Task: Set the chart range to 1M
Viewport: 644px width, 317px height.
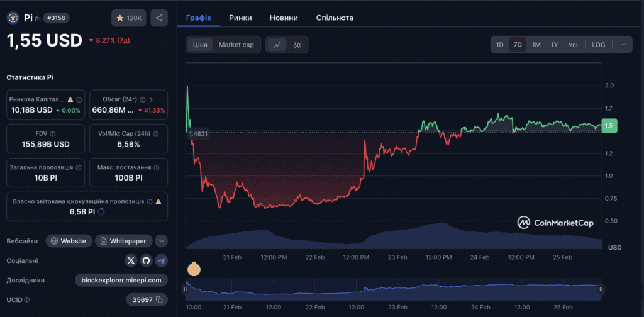Action: tap(536, 45)
